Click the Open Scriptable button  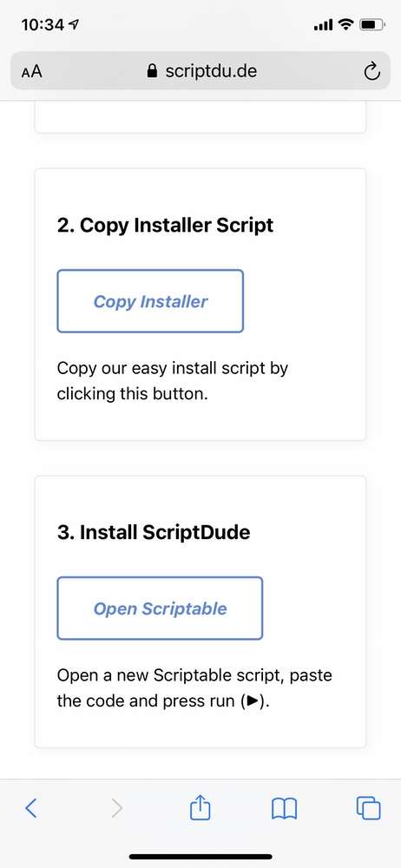pyautogui.click(x=160, y=608)
